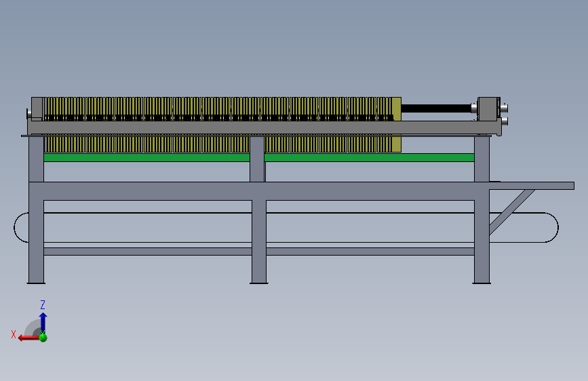
Task: Select the cantilevered platform extending right of the frame
Action: (532, 186)
